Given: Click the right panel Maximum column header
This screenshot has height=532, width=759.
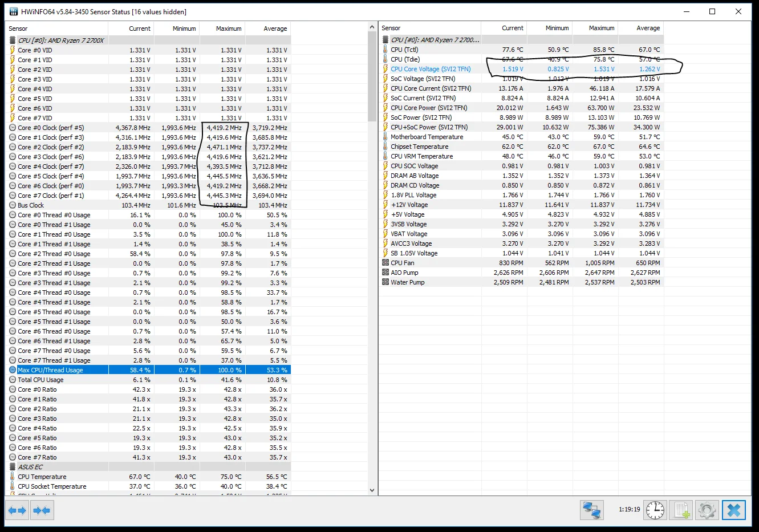Looking at the screenshot, I should (x=595, y=28).
